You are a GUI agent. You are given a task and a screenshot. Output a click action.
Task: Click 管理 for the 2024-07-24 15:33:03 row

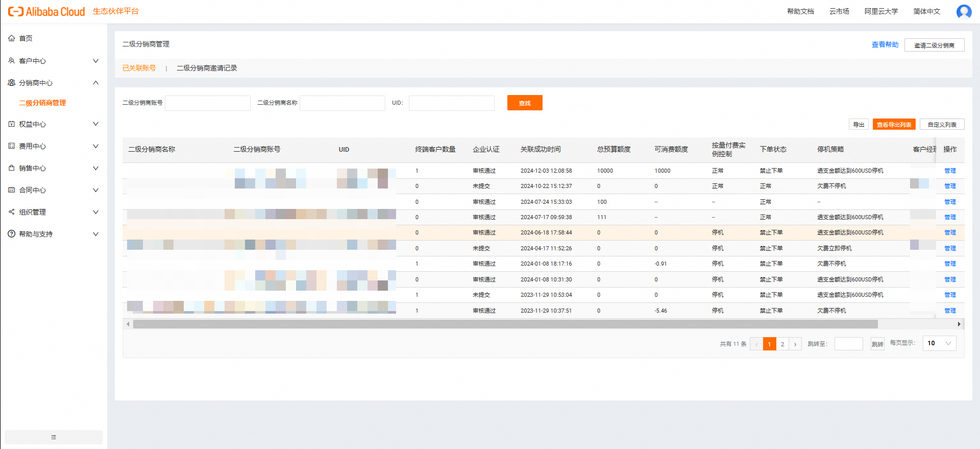tap(950, 202)
